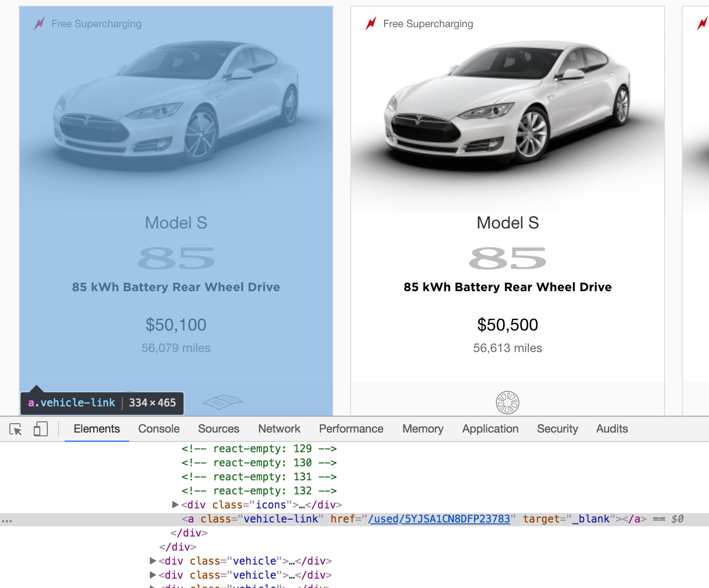Click the $50,500 price text
Viewport: 709px width, 588px height.
pos(508,325)
